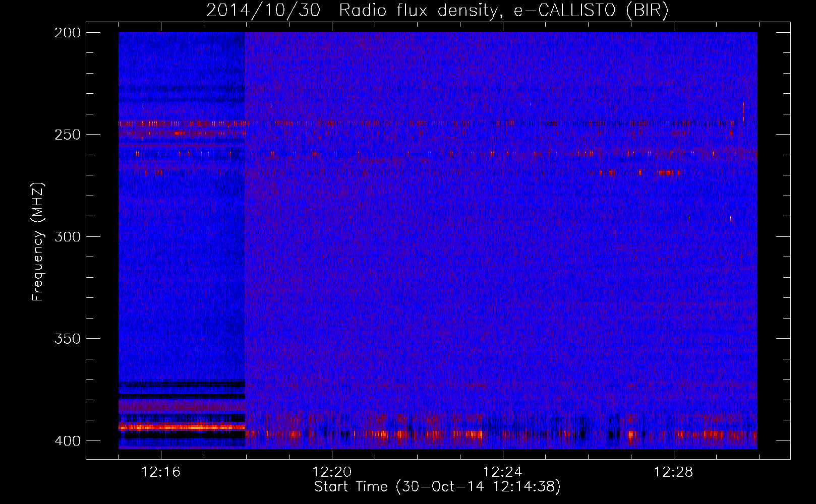Click the 400 frequency tick label

[68, 441]
